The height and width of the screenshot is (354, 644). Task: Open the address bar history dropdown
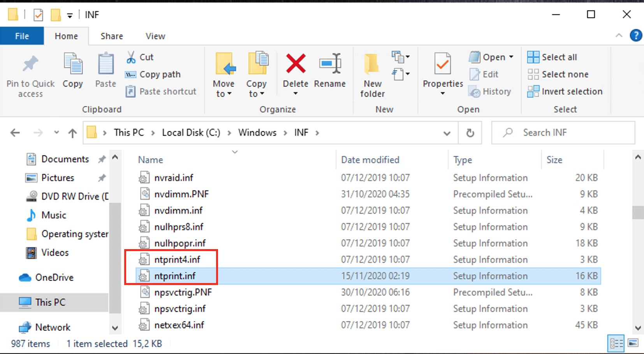447,133
